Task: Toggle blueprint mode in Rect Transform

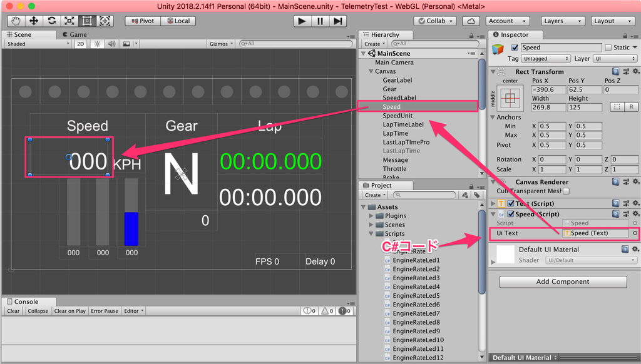Action: (617, 106)
